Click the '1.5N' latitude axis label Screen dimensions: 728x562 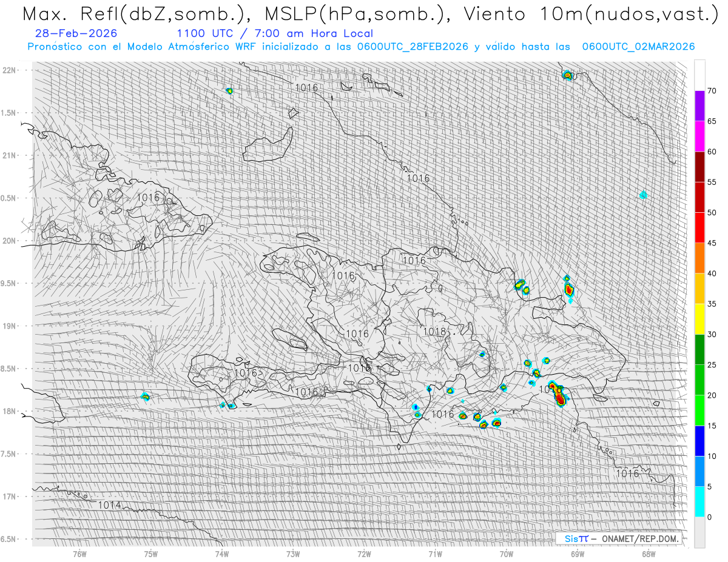point(8,113)
